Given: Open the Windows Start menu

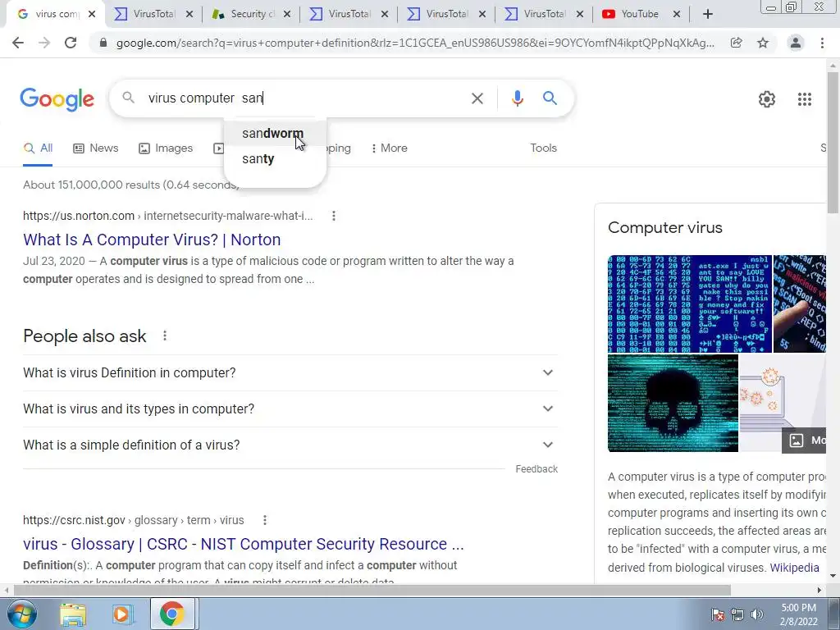Looking at the screenshot, I should [x=21, y=614].
